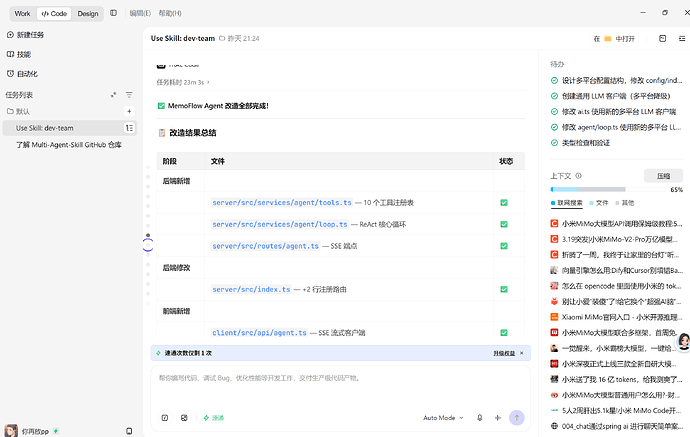This screenshot has height=437, width=690.
Task: Click the green badge next to 你再吃pp
Action: pyautogui.click(x=56, y=431)
